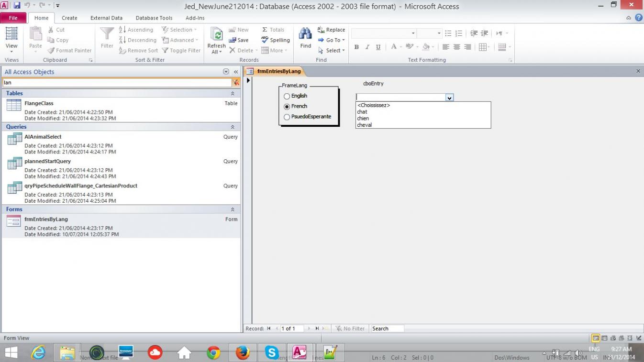Collapse the Tables group
The width and height of the screenshot is (644, 362).
[233, 94]
